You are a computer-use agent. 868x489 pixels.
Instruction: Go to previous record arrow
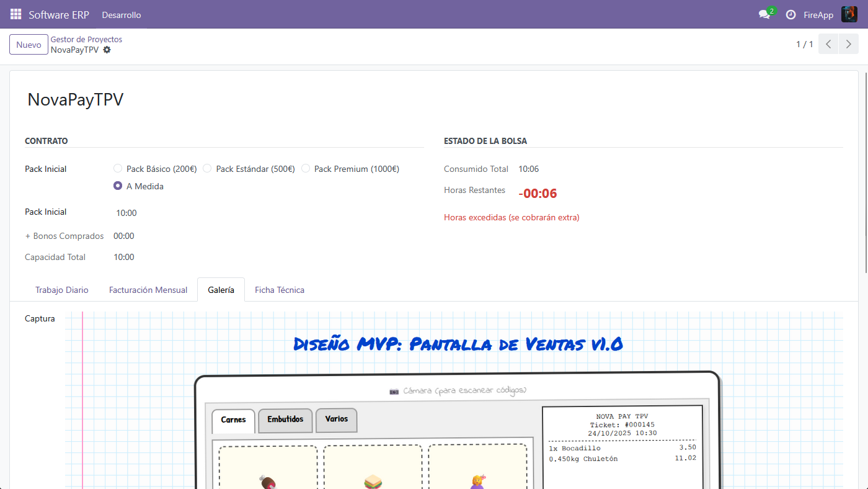point(828,44)
